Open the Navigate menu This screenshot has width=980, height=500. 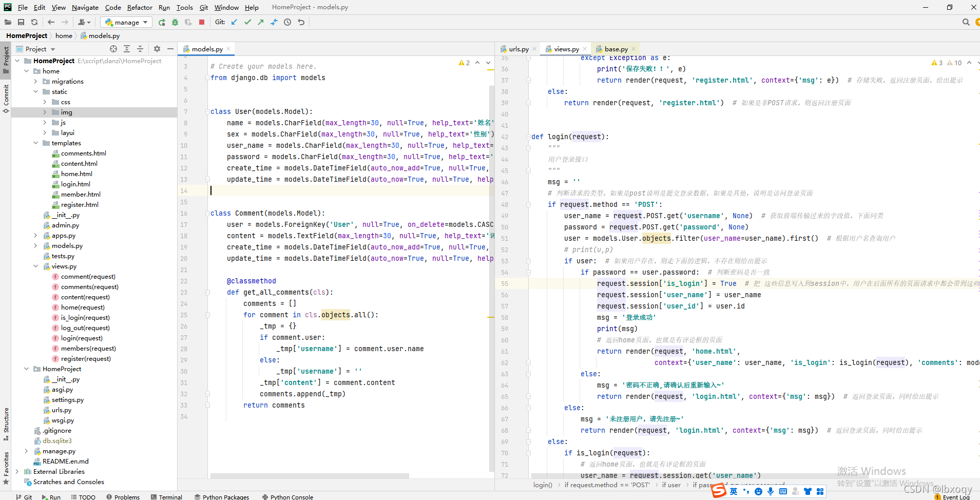(85, 7)
